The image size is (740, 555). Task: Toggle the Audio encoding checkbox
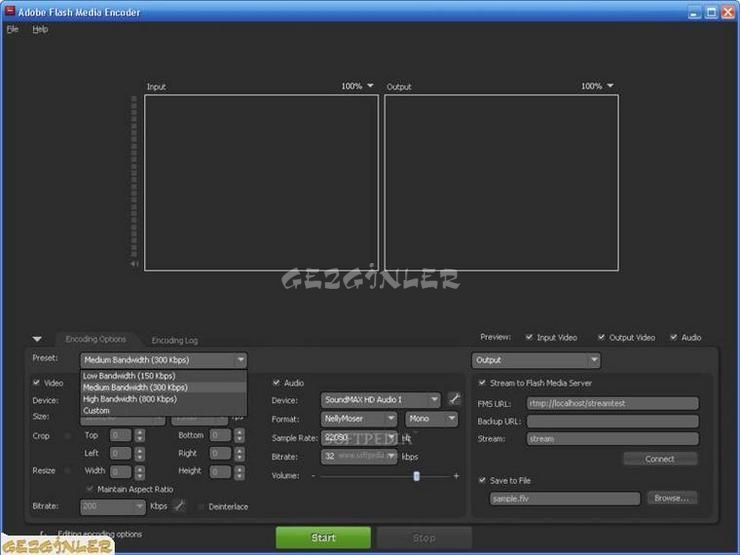point(277,382)
